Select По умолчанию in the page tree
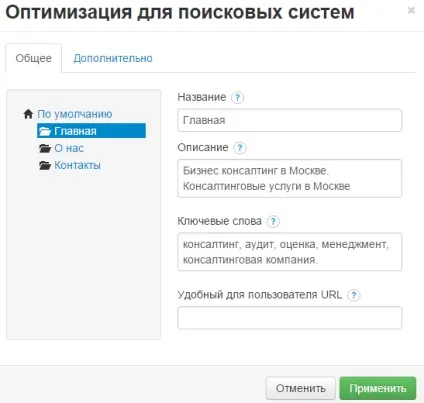 click(75, 114)
